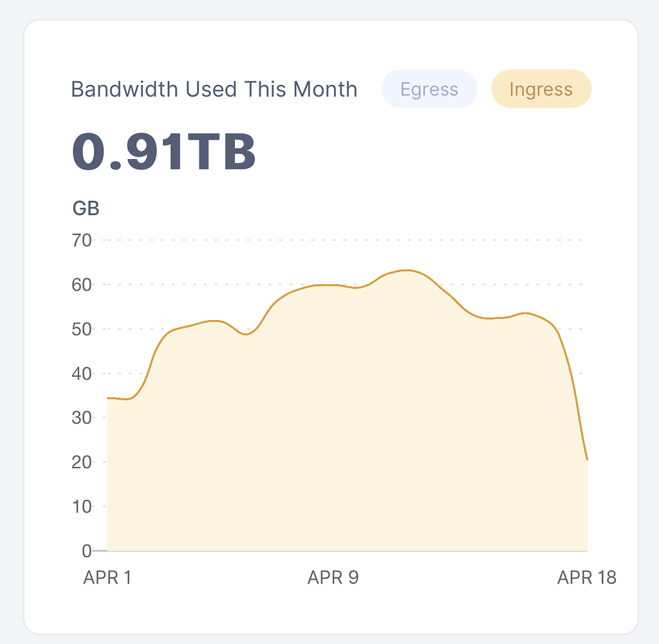This screenshot has width=659, height=644.
Task: Click the APR 18 date label
Action: point(586,578)
